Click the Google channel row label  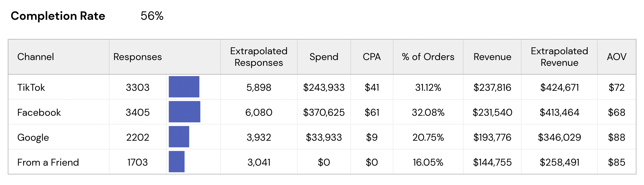pyautogui.click(x=33, y=137)
